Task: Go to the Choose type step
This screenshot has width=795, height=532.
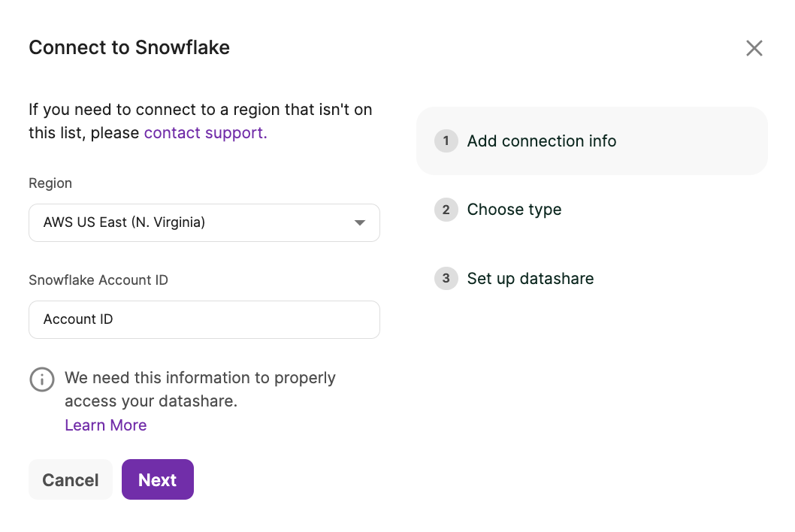Action: click(514, 210)
